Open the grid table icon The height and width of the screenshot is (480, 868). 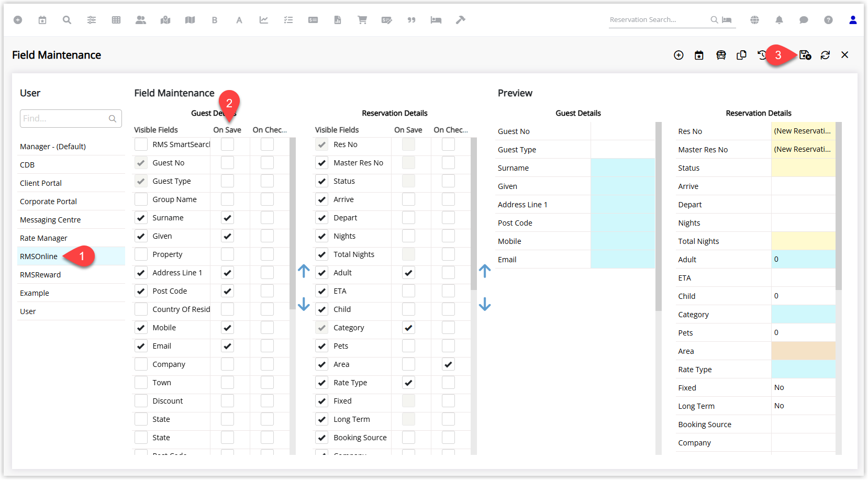coord(116,20)
